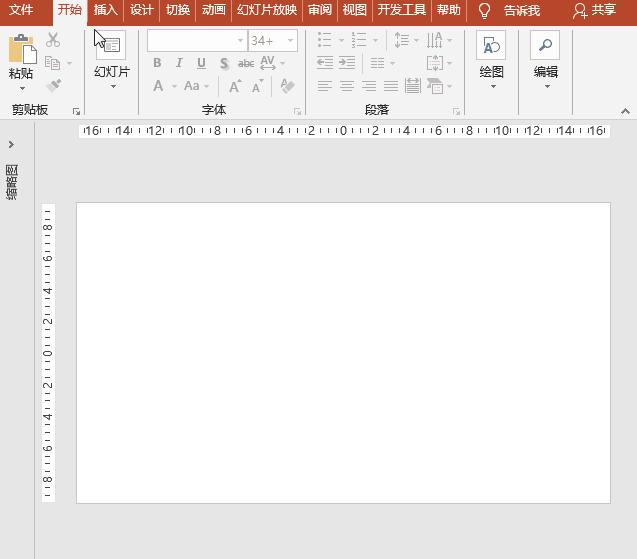Switch to the 插入 (Insert) tab
This screenshot has width=637, height=559.
[105, 10]
